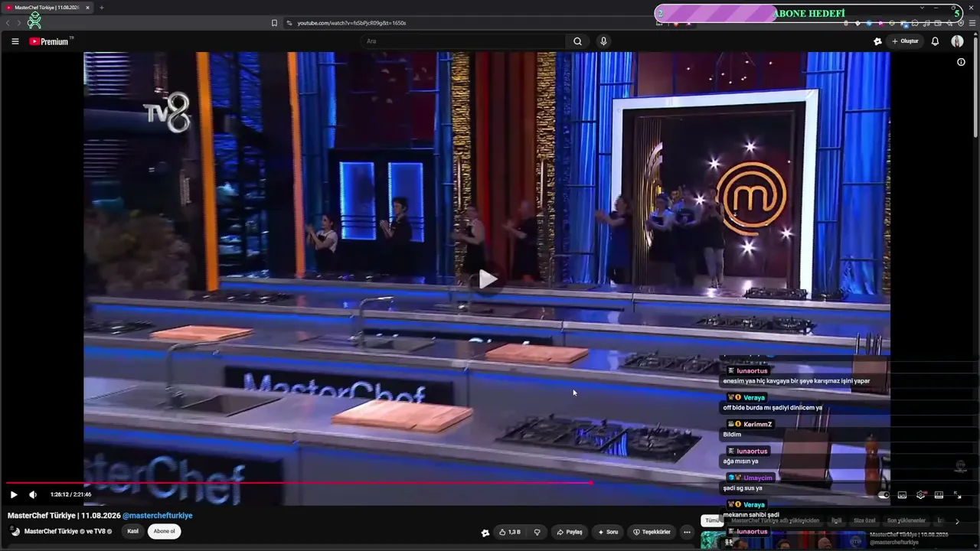Open a new browser tab with plus
Image resolution: width=980 pixels, height=551 pixels.
[101, 8]
